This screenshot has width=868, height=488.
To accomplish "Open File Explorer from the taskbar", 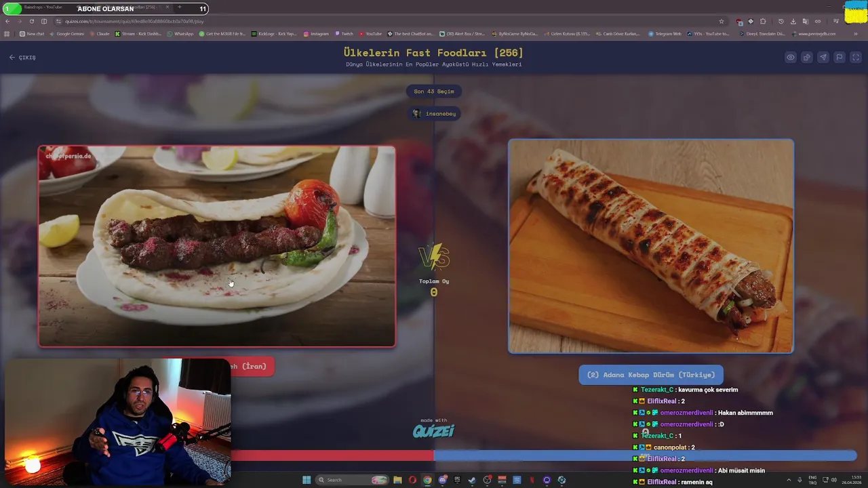I will click(x=397, y=480).
